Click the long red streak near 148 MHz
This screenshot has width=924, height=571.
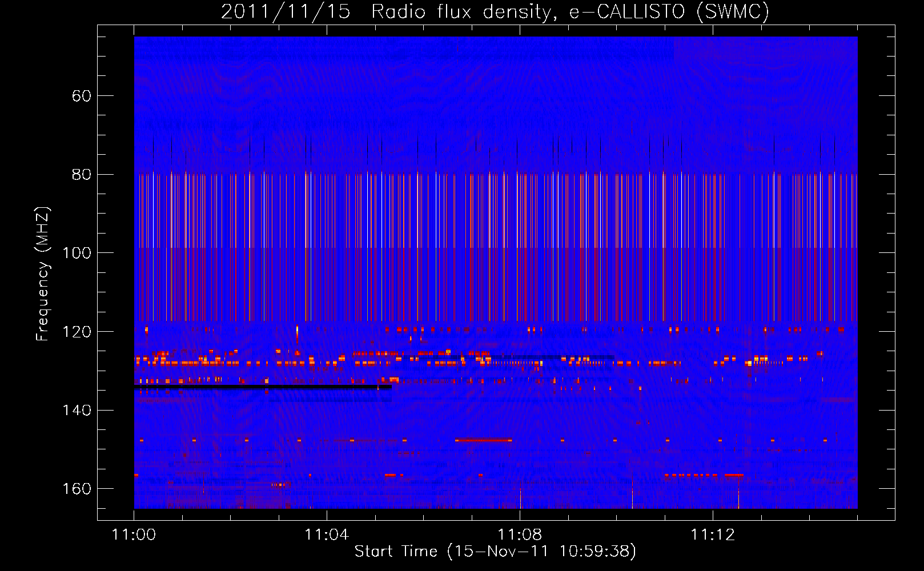coord(484,440)
